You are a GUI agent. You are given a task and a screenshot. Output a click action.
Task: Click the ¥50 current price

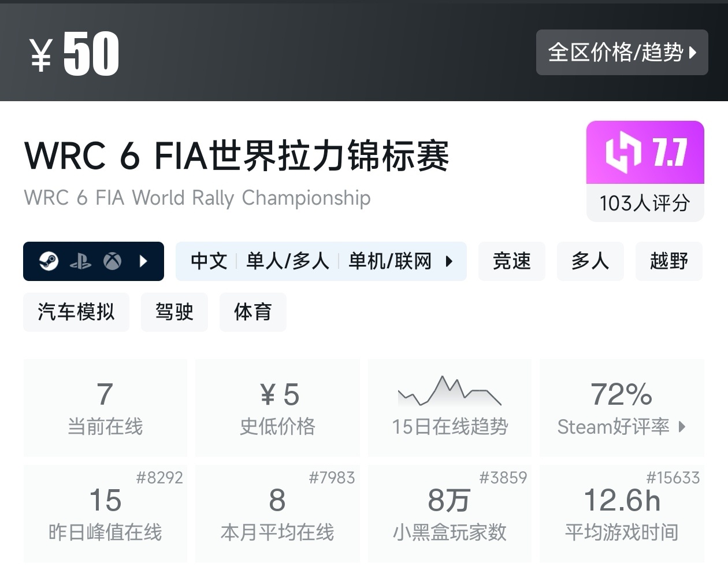pyautogui.click(x=75, y=53)
